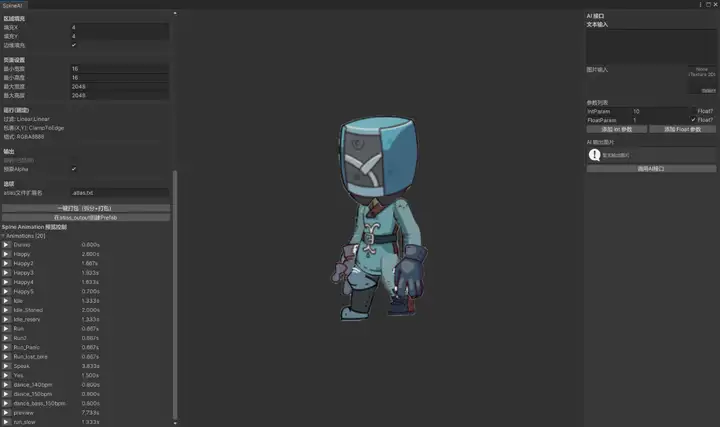Play the Run2 animation
The image size is (720, 427).
pyautogui.click(x=6, y=338)
